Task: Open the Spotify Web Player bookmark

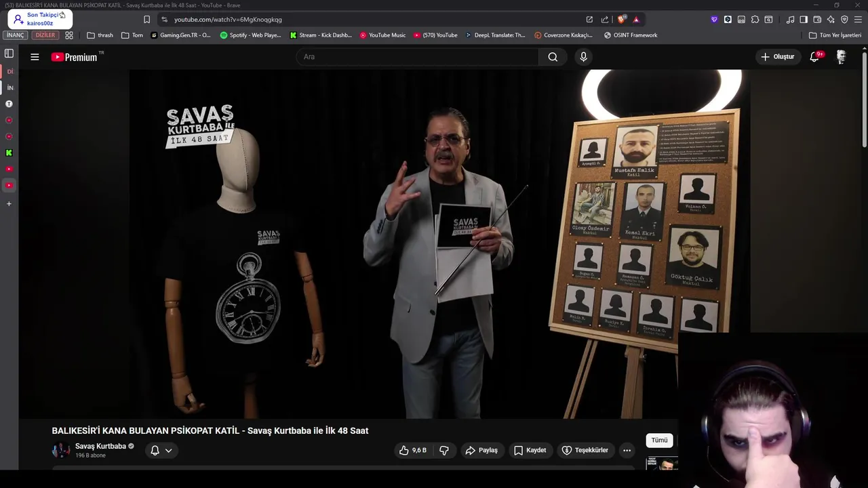Action: [x=250, y=35]
